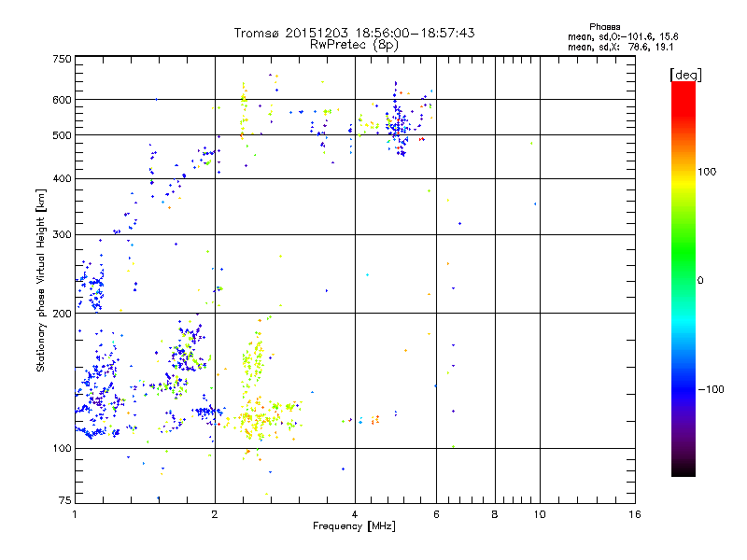Screen dimensions: 747x560
Task: Click the '200' y-axis tick label
Action: (62, 314)
